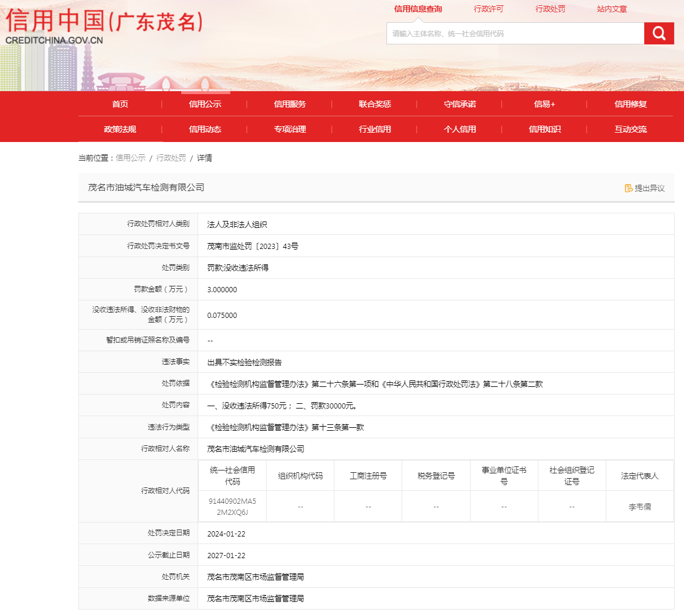Click the confiscated amount value 0.075000

[x=222, y=315]
